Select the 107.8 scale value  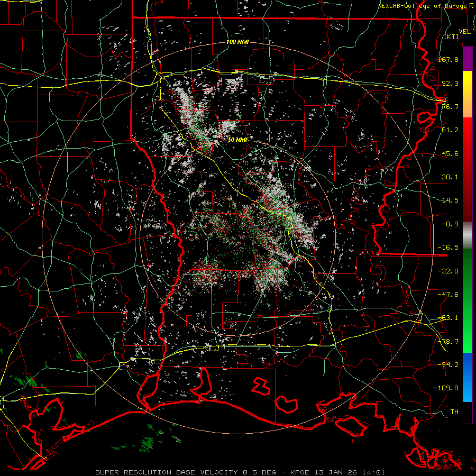(448, 59)
